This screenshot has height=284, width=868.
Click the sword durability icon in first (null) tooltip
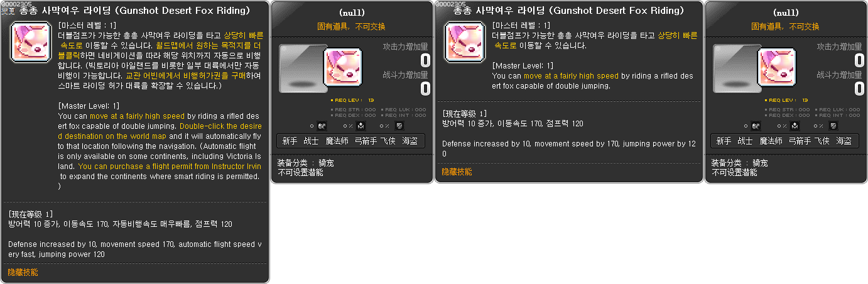point(323,126)
